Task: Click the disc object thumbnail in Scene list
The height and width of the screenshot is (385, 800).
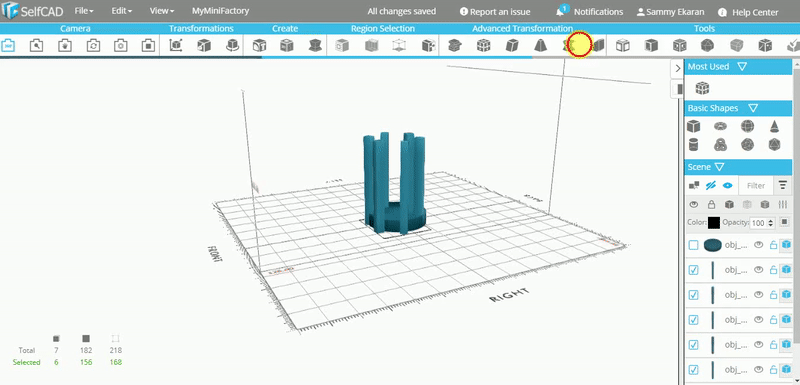Action: (x=713, y=245)
